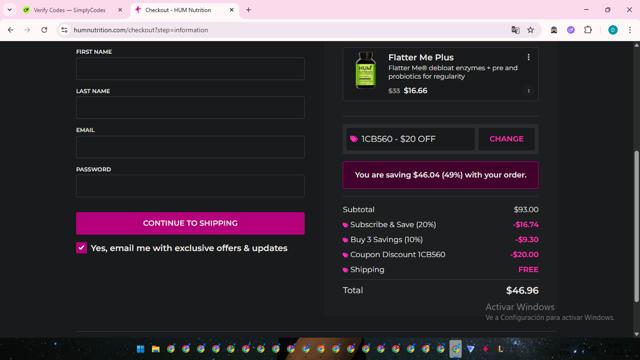640x360 pixels.
Task: Click the -$20.00 coupon discount amount
Action: [524, 255]
